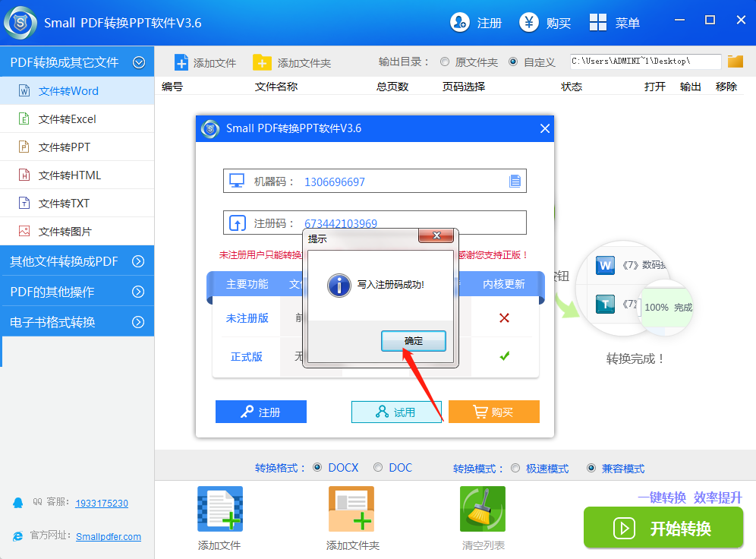Enable 极速模式 conversion mode
This screenshot has width=756, height=559.
(x=515, y=469)
